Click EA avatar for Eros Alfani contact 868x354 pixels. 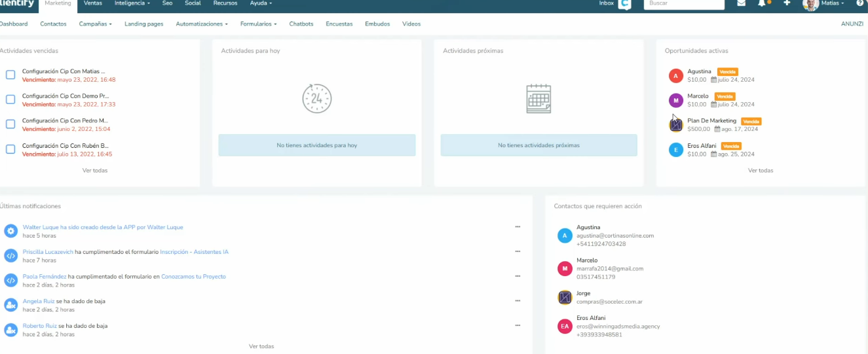coord(565,326)
